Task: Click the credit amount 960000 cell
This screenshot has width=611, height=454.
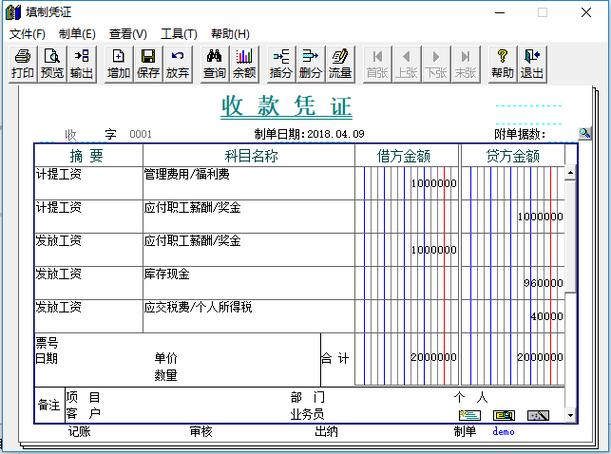Action: pos(513,283)
